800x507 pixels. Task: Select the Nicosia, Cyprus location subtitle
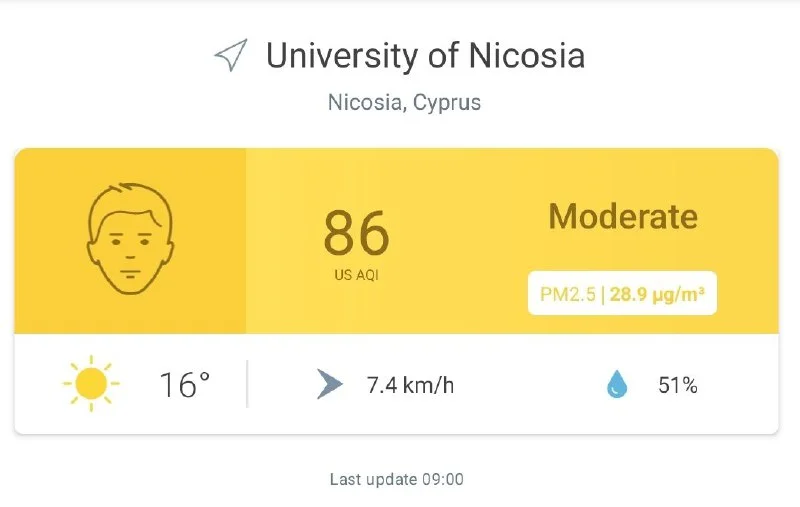(404, 103)
